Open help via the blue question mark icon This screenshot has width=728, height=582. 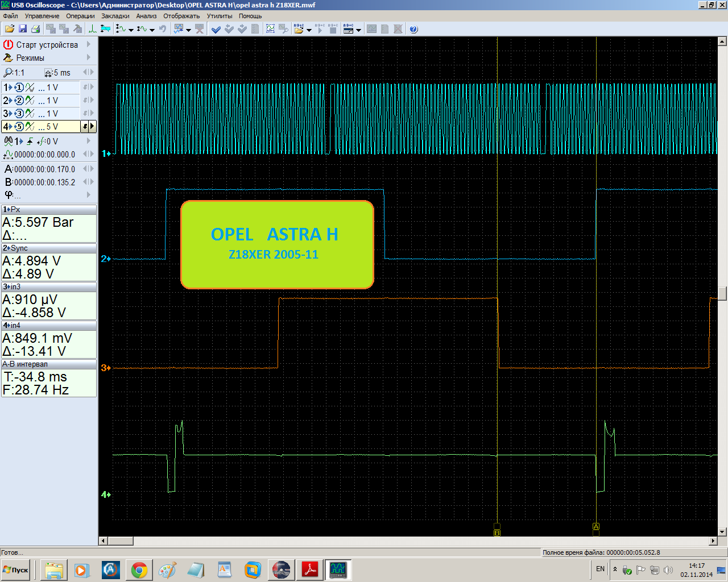coord(413,29)
